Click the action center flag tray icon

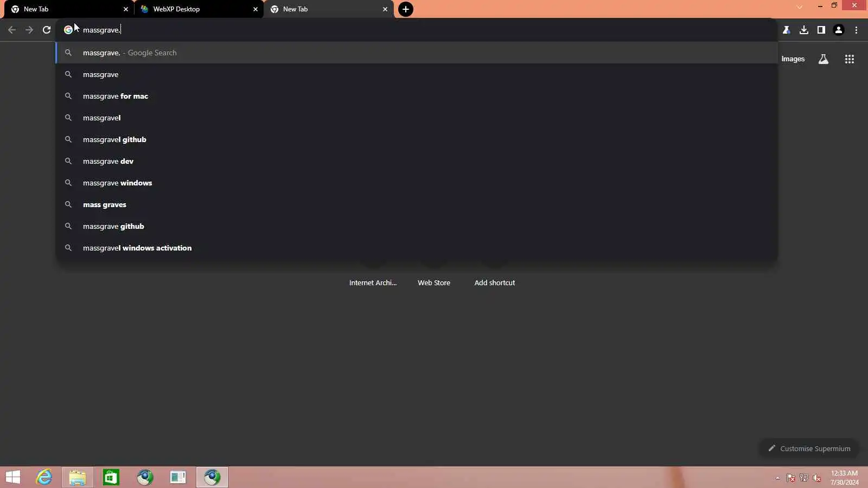click(x=791, y=478)
